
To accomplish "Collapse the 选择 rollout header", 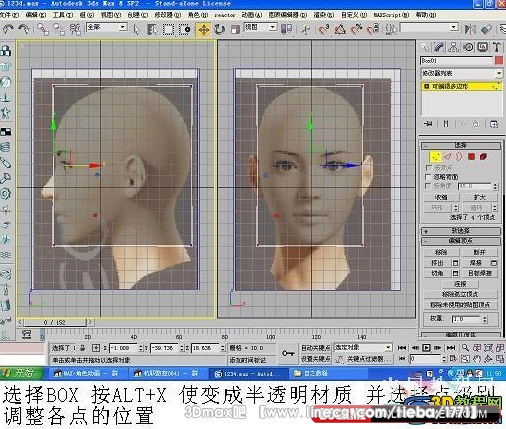I will (461, 145).
